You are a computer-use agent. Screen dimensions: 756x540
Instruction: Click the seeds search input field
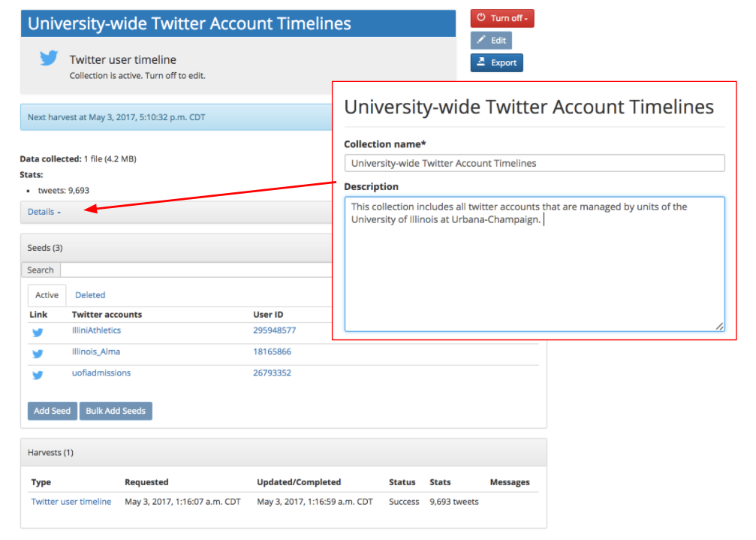point(196,270)
